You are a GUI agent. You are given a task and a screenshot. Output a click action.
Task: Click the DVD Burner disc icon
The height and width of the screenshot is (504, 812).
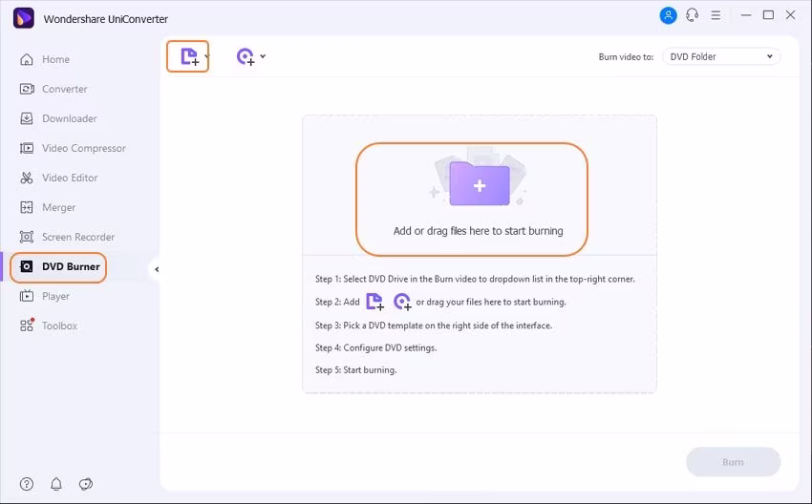pos(27,266)
